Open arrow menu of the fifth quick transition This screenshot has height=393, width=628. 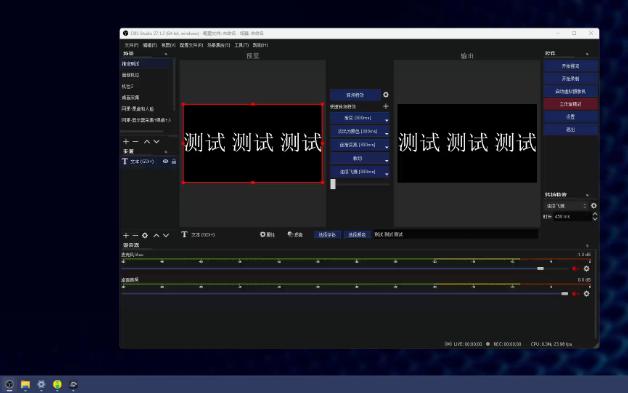pos(386,174)
